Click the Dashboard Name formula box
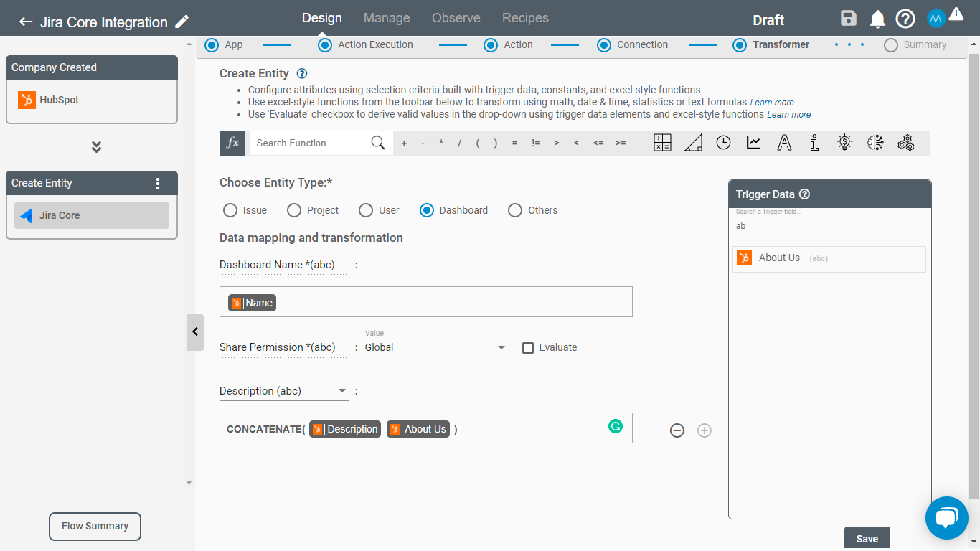980x551 pixels. (426, 302)
